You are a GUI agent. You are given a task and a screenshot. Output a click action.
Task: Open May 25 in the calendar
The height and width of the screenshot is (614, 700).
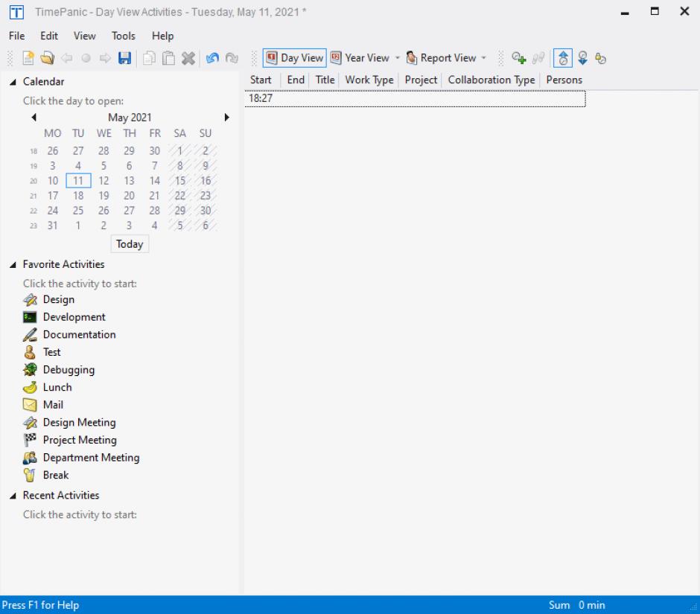click(x=78, y=211)
